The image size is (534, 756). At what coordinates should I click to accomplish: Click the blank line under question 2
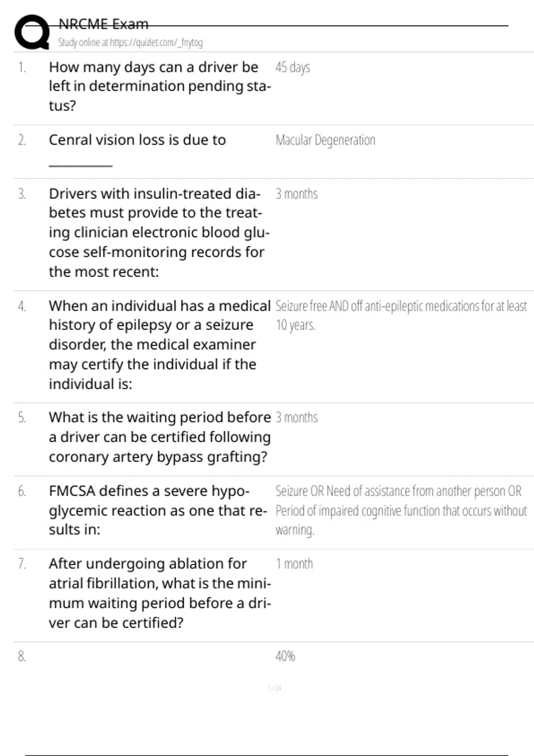[x=81, y=165]
